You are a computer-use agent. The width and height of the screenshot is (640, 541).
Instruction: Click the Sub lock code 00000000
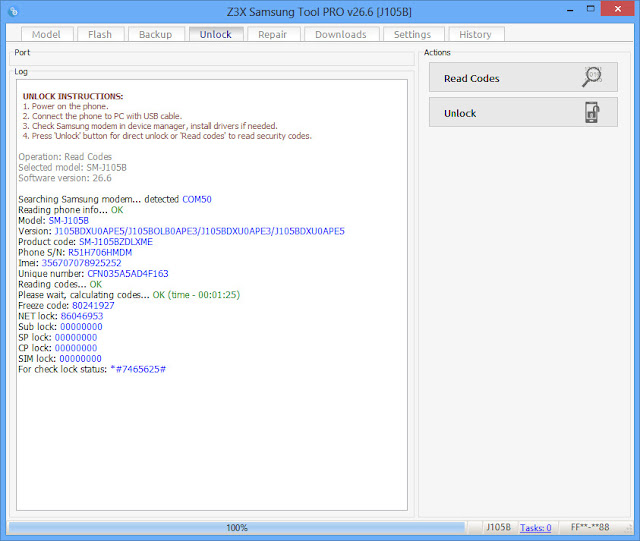coord(81,327)
